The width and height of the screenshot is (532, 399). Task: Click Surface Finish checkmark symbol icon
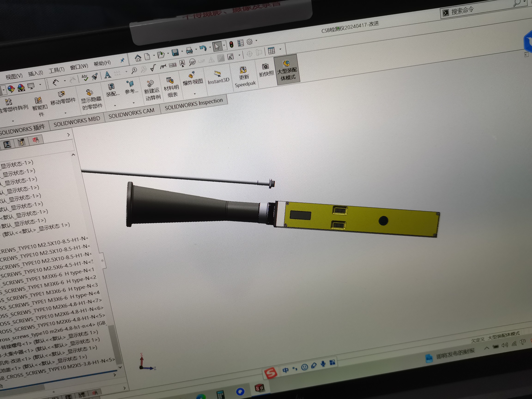point(153,68)
